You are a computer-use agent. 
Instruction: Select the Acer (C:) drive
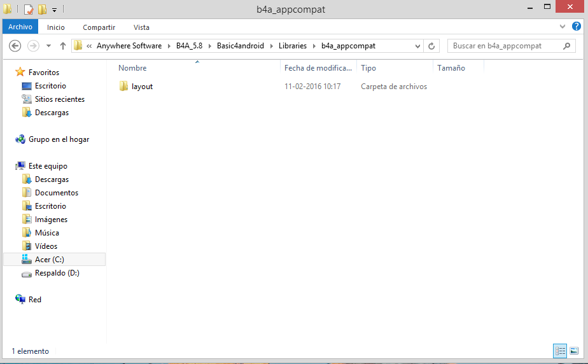tap(54, 260)
